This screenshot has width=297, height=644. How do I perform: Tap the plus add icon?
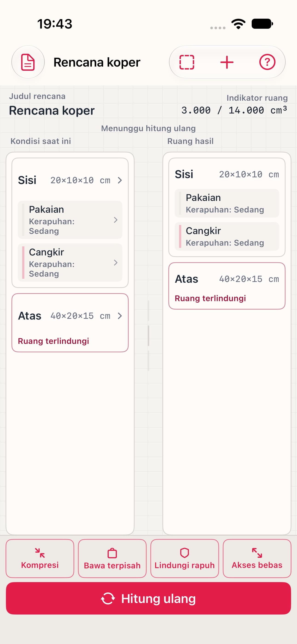click(227, 62)
